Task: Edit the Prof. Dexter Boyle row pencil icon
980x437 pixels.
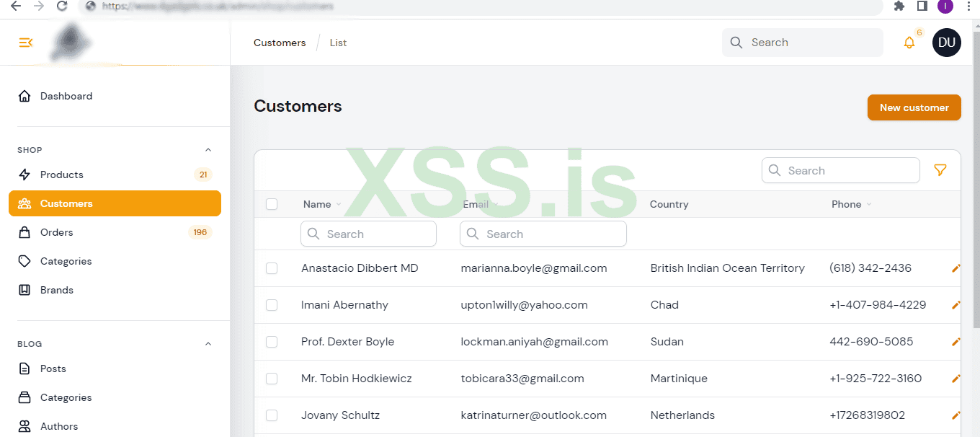Action: (956, 342)
